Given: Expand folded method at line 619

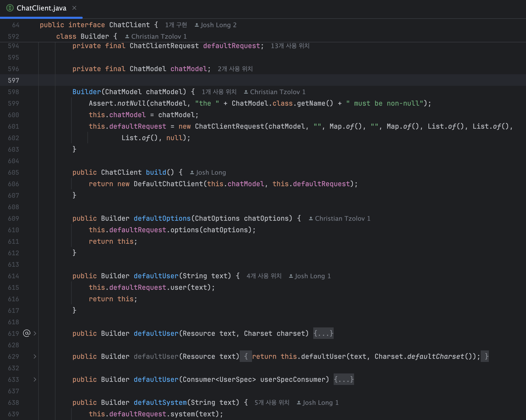Looking at the screenshot, I should [35, 333].
